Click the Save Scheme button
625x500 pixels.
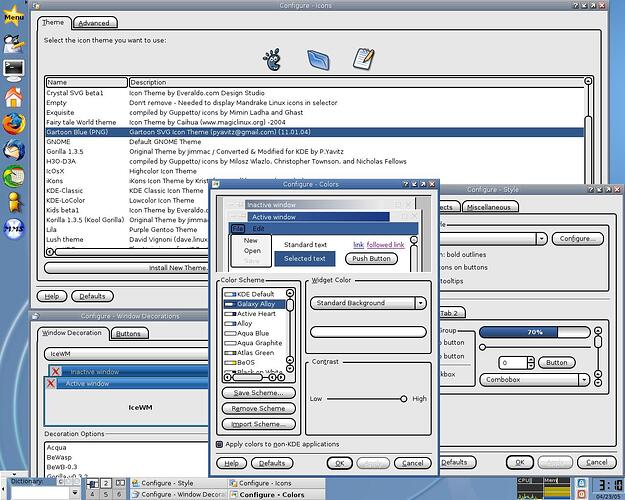pos(259,393)
